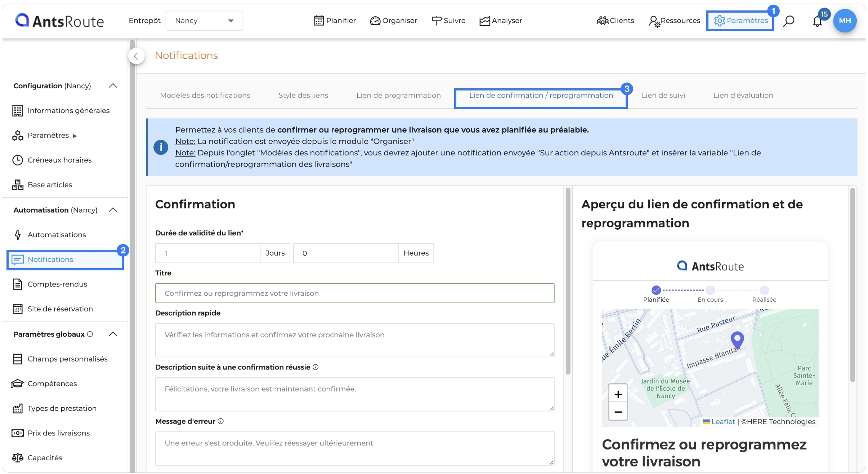The height and width of the screenshot is (474, 868).
Task: Open the Nancy warehouse dropdown
Action: [x=204, y=21]
